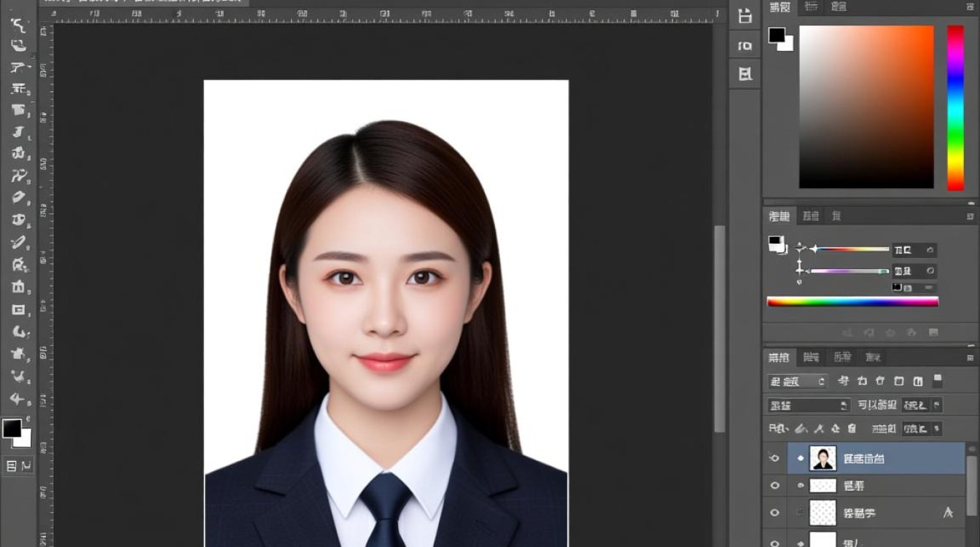Switch to the third tab of the middle panel
980x547 pixels.
pos(836,217)
